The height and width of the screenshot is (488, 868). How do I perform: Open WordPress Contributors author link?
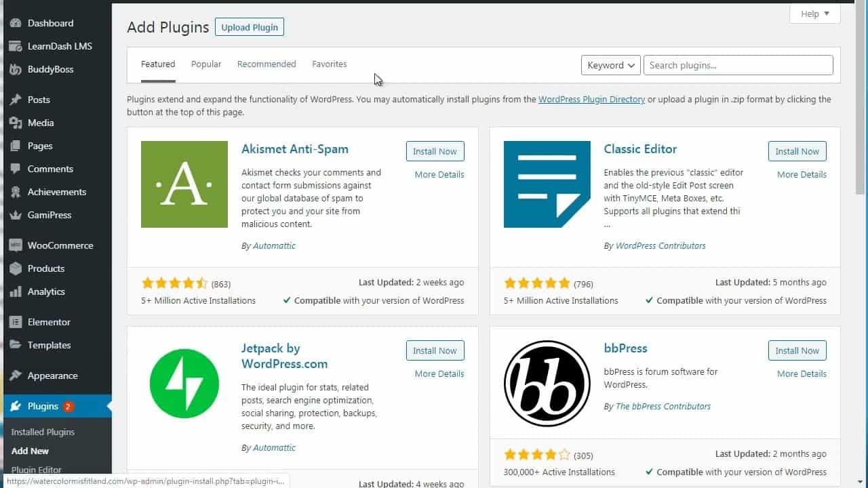(660, 245)
